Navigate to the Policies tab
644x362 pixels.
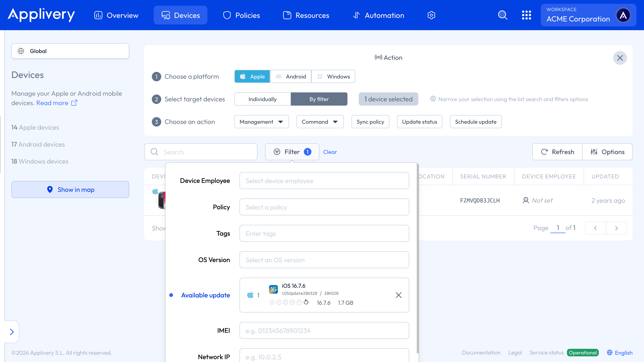click(x=241, y=15)
